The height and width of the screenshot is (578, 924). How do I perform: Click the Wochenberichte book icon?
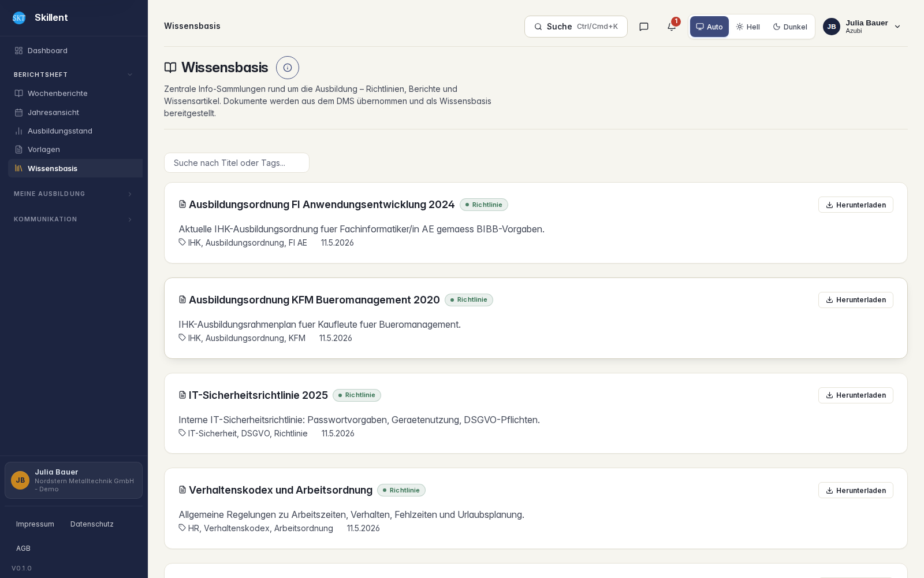pyautogui.click(x=18, y=94)
